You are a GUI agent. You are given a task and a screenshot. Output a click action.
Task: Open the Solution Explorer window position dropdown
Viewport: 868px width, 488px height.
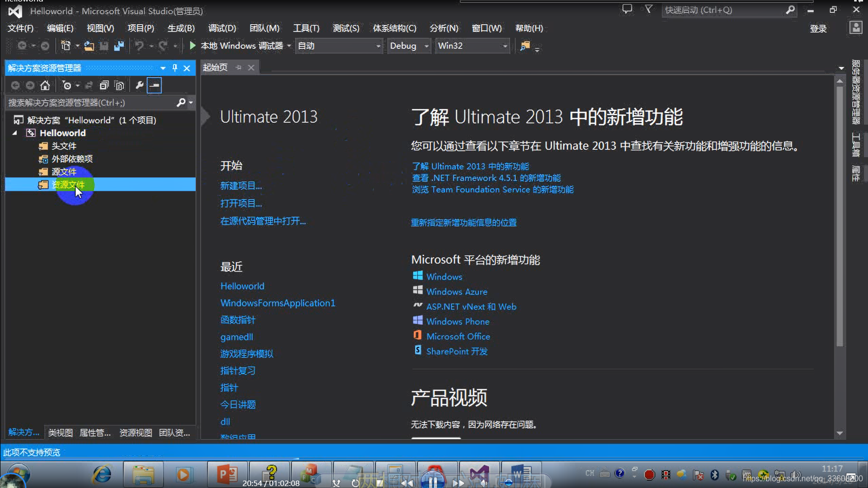tap(163, 68)
